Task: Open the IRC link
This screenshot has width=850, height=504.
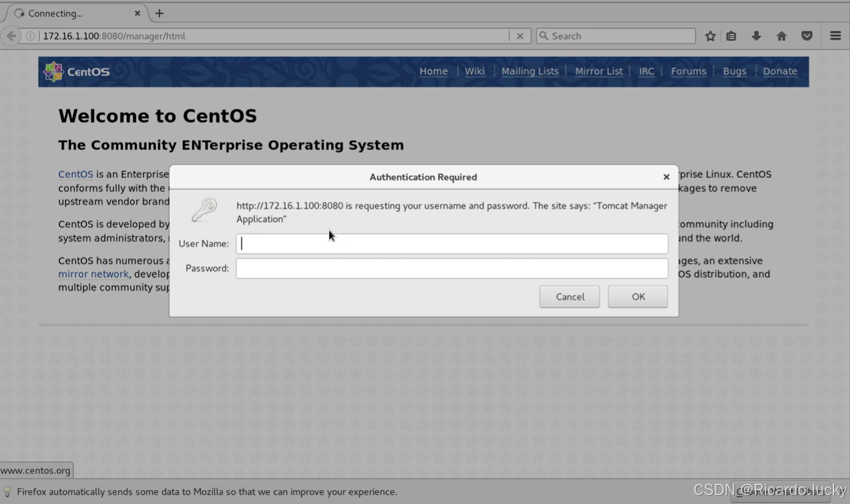Action: tap(646, 71)
